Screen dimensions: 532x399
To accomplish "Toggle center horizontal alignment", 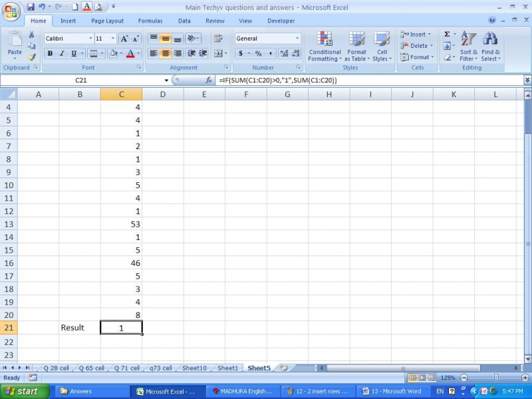I will click(x=166, y=54).
